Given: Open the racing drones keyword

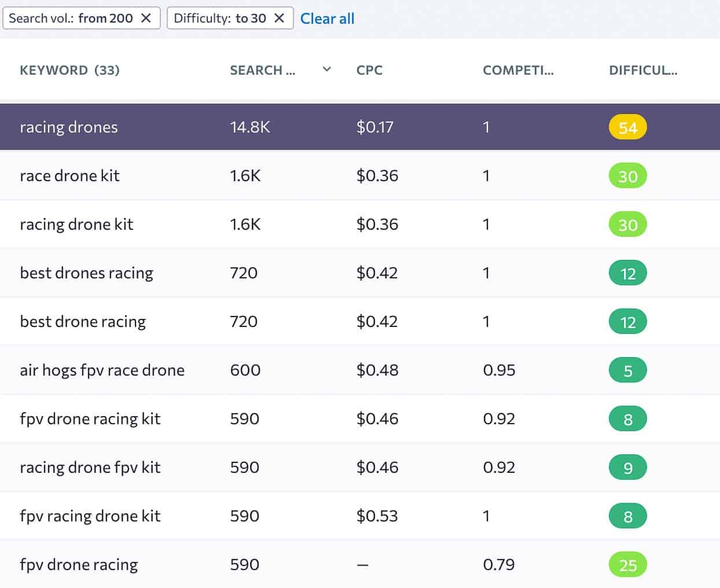Looking at the screenshot, I should 68,127.
